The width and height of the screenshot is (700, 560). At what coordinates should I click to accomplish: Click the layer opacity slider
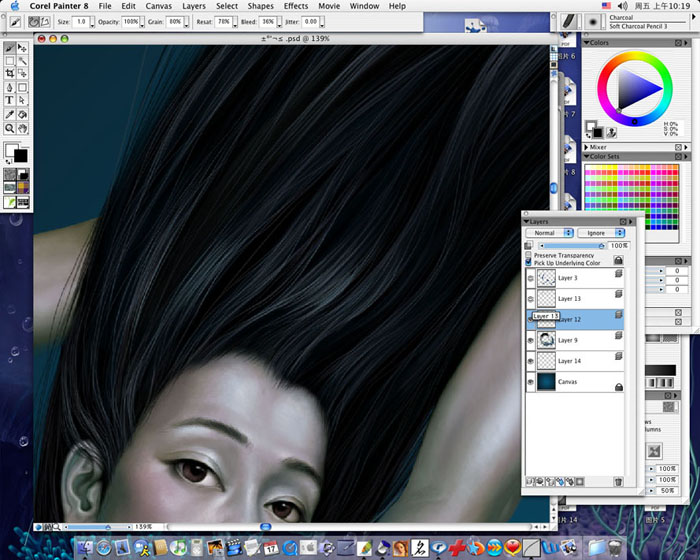[x=572, y=246]
